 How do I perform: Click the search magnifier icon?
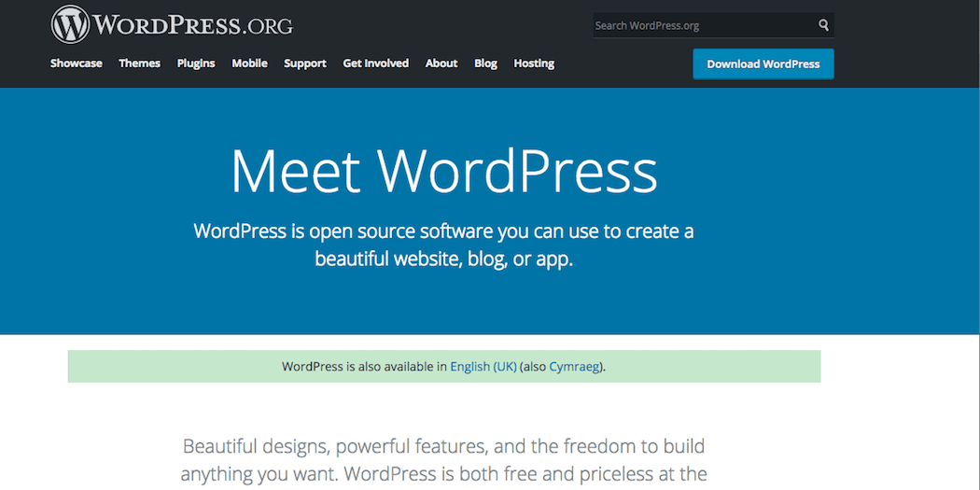tap(823, 25)
